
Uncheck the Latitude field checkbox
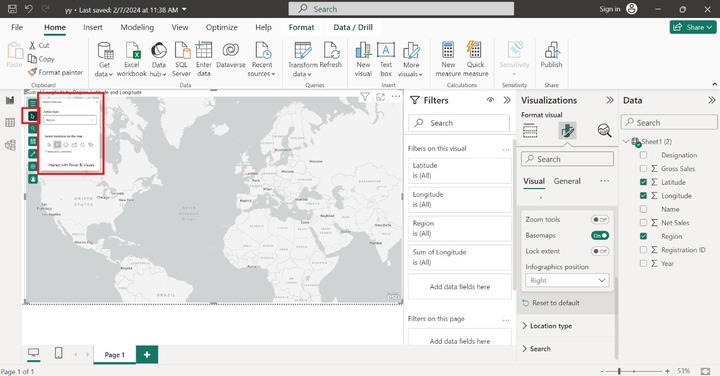click(643, 182)
